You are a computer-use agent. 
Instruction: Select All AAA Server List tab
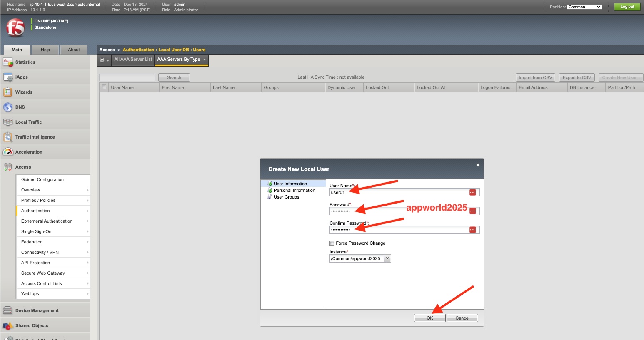click(133, 60)
